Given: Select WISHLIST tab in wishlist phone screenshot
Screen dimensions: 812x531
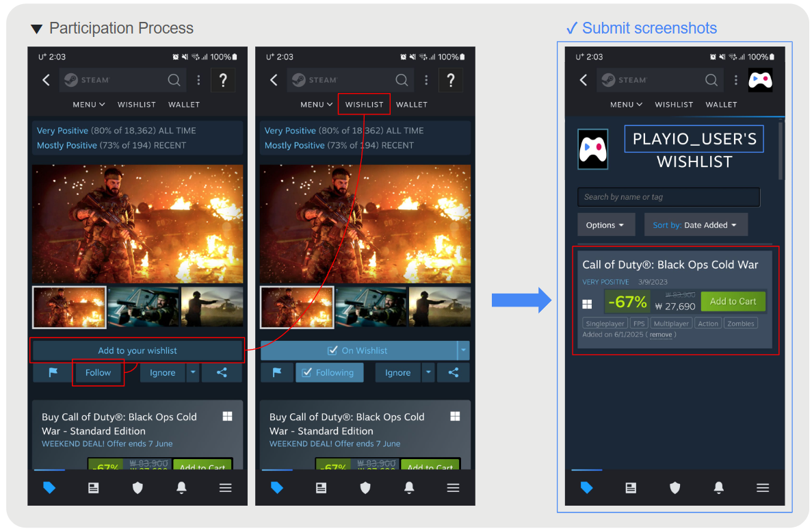Looking at the screenshot, I should pyautogui.click(x=674, y=105).
